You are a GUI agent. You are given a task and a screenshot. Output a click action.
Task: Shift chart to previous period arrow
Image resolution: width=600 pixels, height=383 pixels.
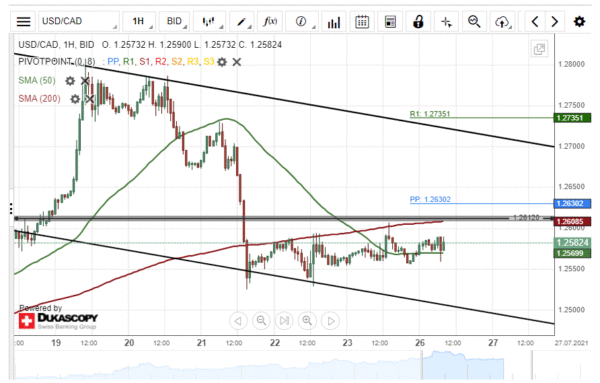[535, 21]
